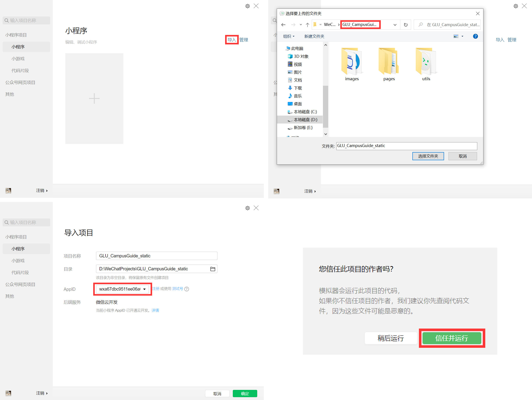Click the folder browse icon in directory field

click(213, 269)
